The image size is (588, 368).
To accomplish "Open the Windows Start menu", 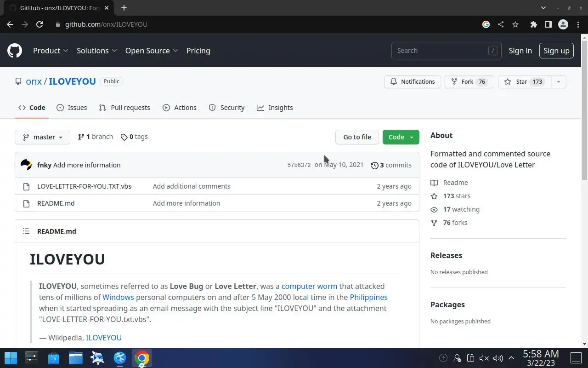I will pos(11,358).
